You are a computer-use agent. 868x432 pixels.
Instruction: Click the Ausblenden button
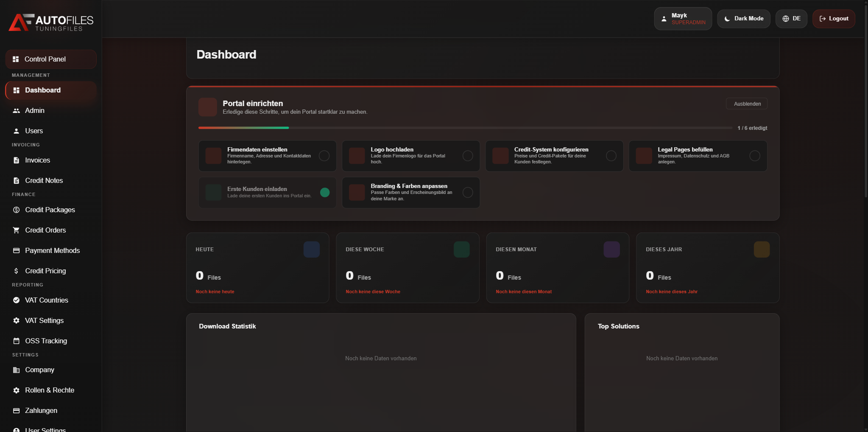tap(746, 104)
